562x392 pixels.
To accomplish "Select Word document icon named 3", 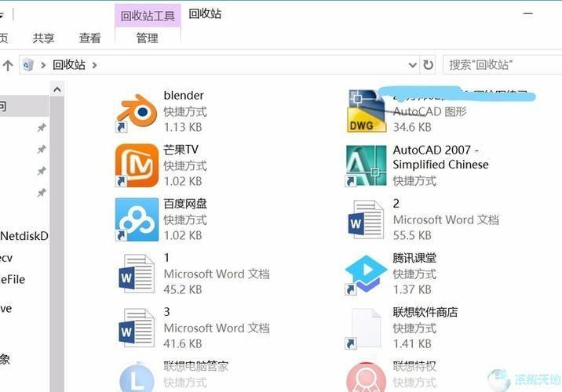I will click(137, 328).
